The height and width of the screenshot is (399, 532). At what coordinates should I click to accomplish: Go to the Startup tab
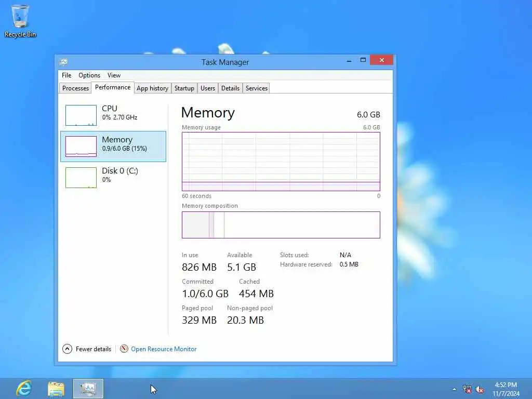184,88
